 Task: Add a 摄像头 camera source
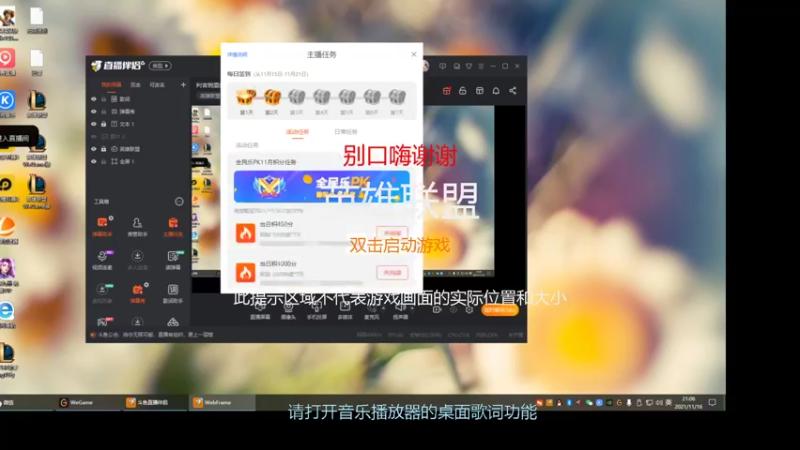(288, 311)
